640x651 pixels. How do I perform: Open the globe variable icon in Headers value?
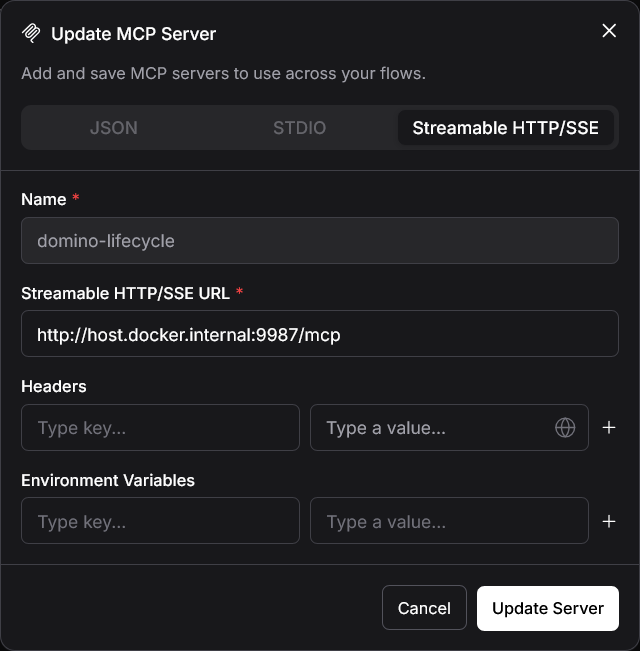(565, 427)
